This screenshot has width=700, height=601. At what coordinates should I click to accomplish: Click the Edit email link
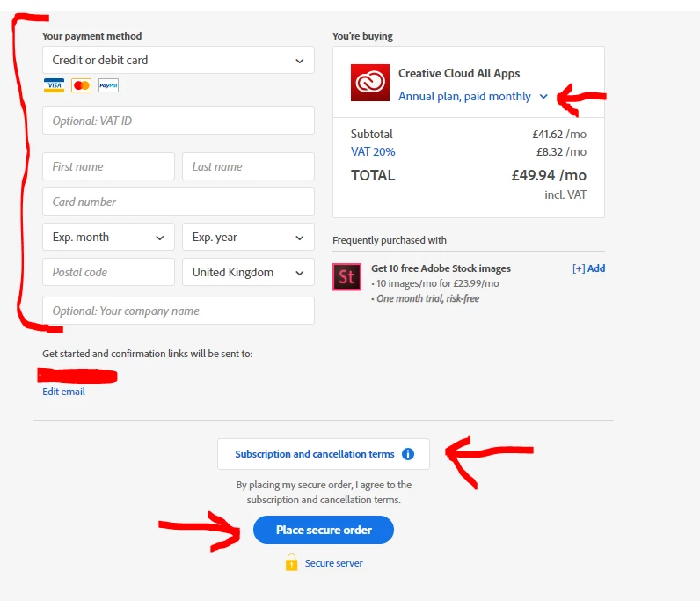coord(64,392)
